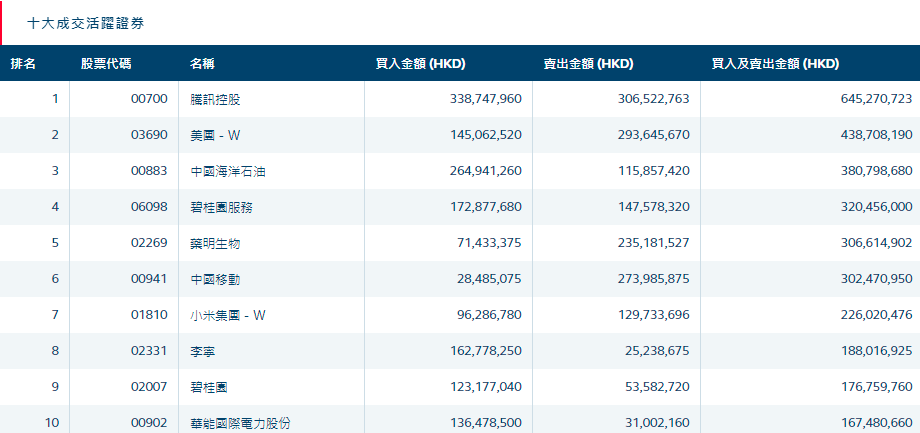Click total turnover 302,470,950
The height and width of the screenshot is (433, 920).
click(x=877, y=279)
